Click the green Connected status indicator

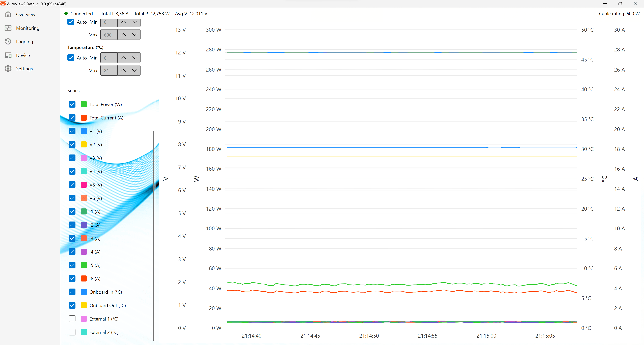(66, 14)
